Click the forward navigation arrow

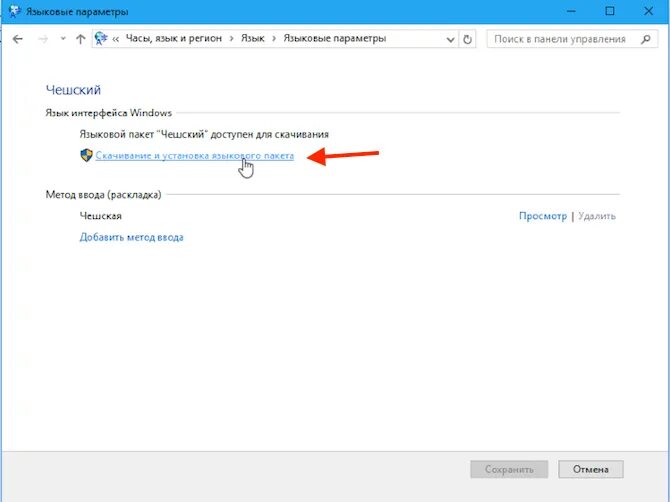[43, 39]
